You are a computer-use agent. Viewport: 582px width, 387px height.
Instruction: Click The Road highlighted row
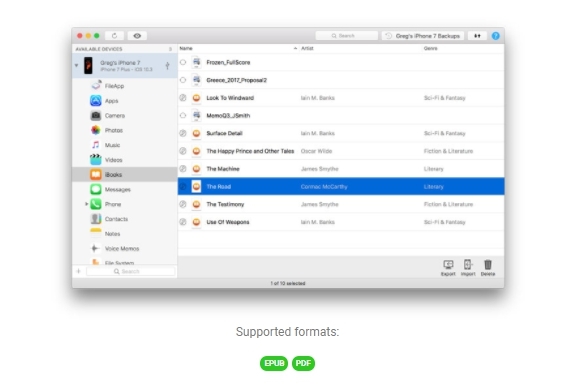coord(341,186)
